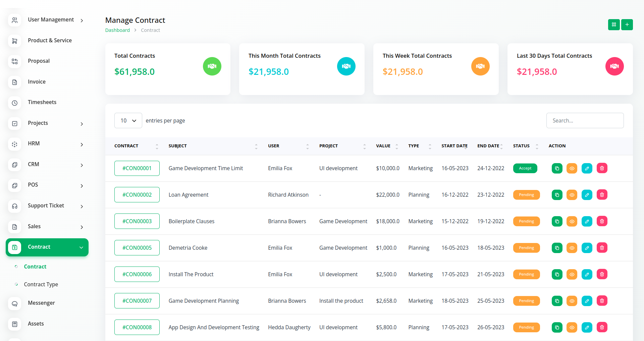Click the green plus create contract button
Viewport: 644px width, 341px height.
click(x=627, y=25)
